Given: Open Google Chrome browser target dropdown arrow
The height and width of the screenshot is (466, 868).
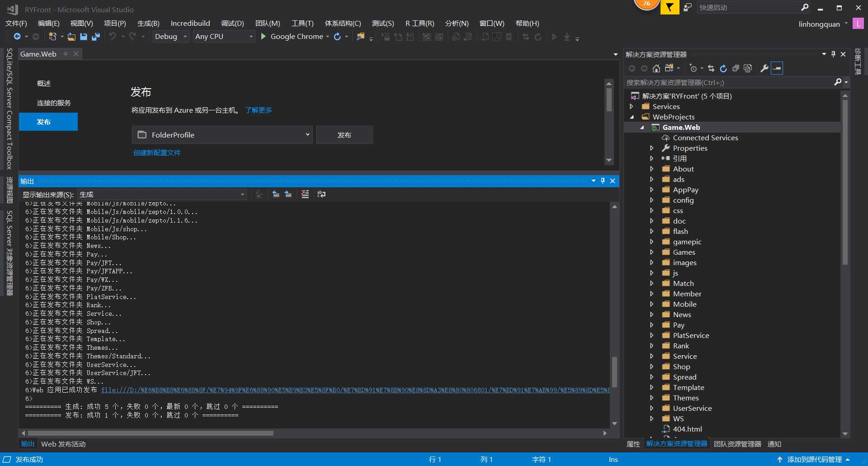Looking at the screenshot, I should tap(328, 37).
